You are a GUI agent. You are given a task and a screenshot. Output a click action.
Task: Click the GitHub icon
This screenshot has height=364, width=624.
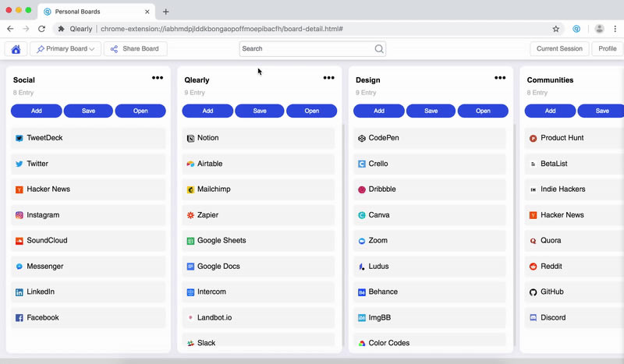tap(534, 292)
